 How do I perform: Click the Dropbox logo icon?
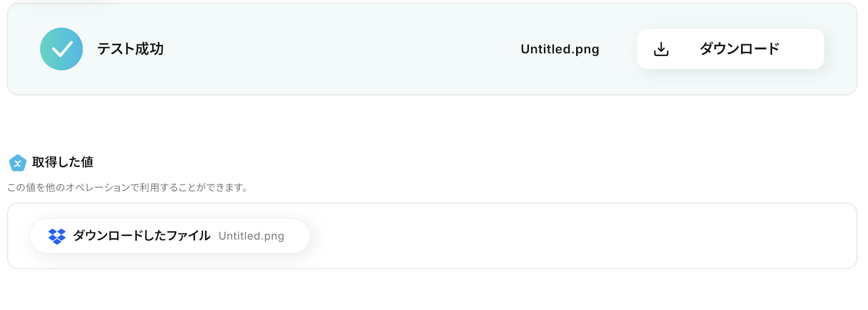tap(57, 236)
